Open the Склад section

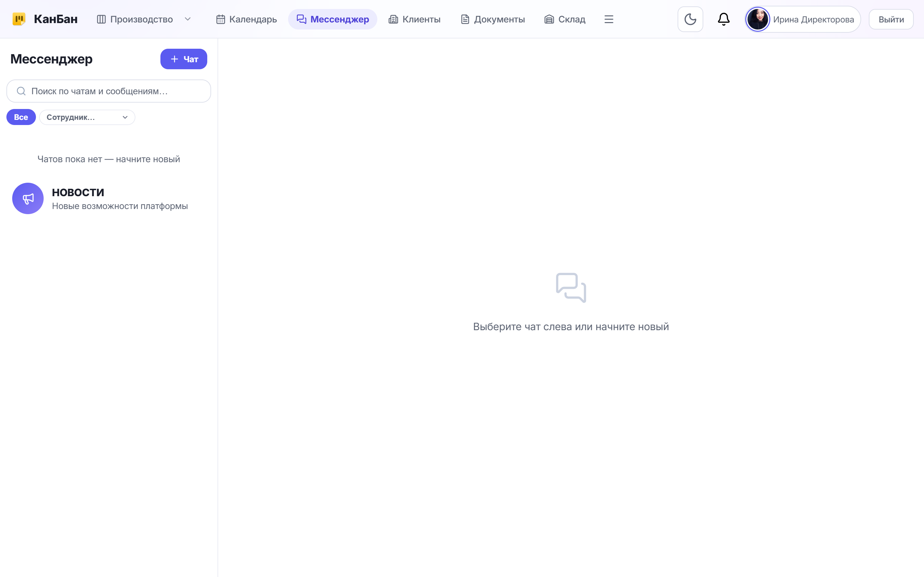pyautogui.click(x=565, y=19)
